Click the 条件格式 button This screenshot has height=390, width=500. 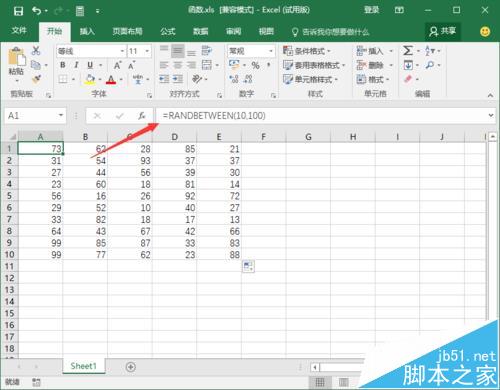(307, 51)
